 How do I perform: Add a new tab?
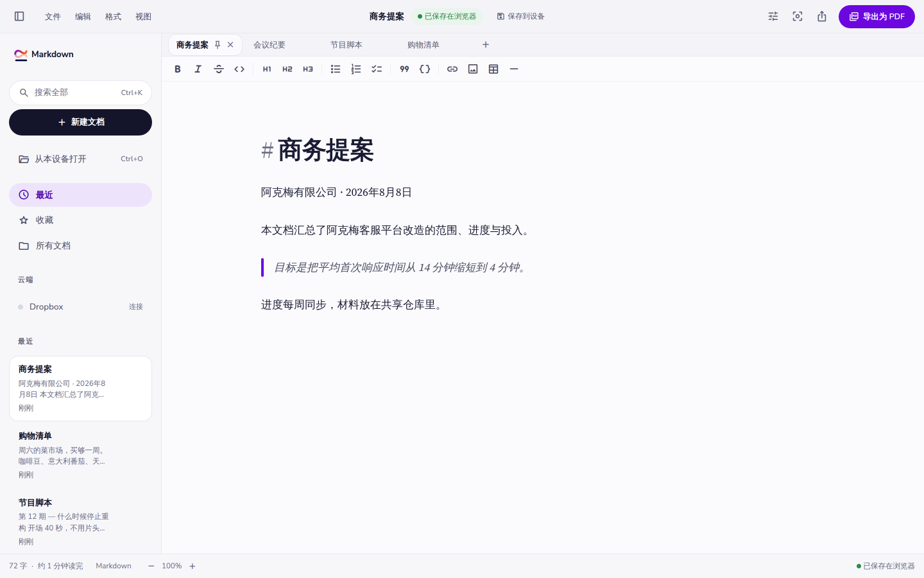(486, 45)
